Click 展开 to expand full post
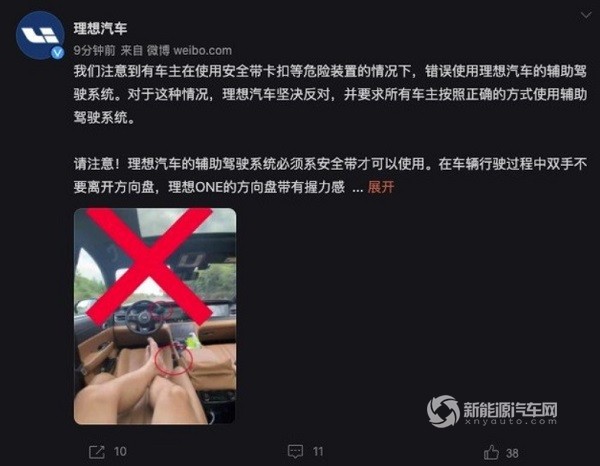600x466 pixels. [381, 187]
